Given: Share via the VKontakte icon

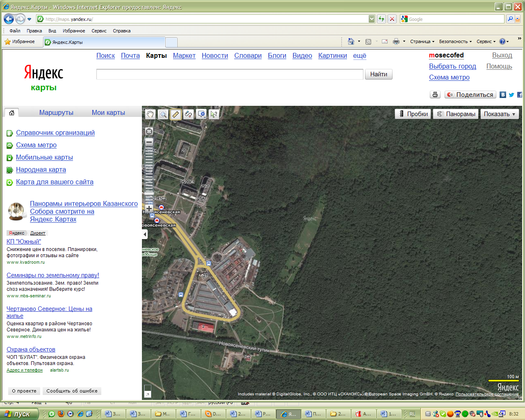Looking at the screenshot, I should point(503,95).
